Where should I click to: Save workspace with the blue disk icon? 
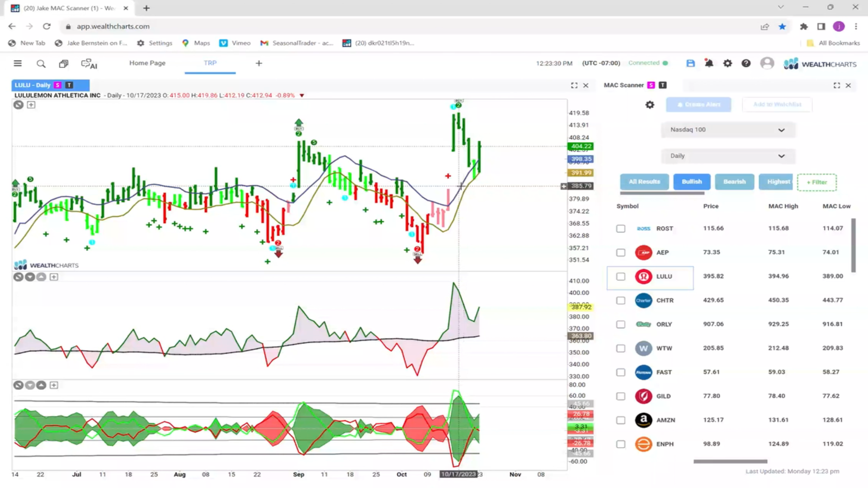coord(690,63)
